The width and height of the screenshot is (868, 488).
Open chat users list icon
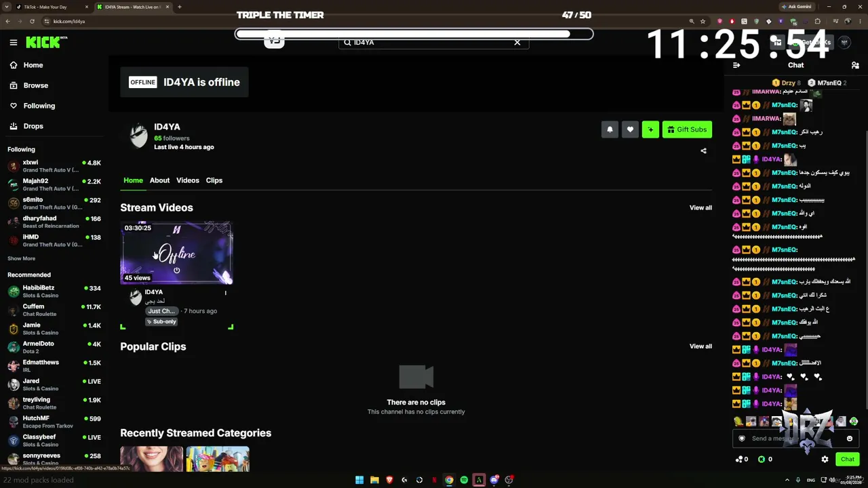click(855, 65)
